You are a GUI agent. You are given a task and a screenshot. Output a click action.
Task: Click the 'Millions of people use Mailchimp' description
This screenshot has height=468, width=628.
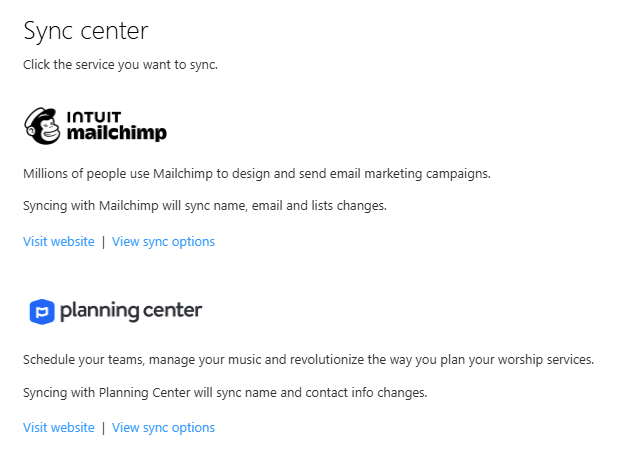[x=257, y=174]
